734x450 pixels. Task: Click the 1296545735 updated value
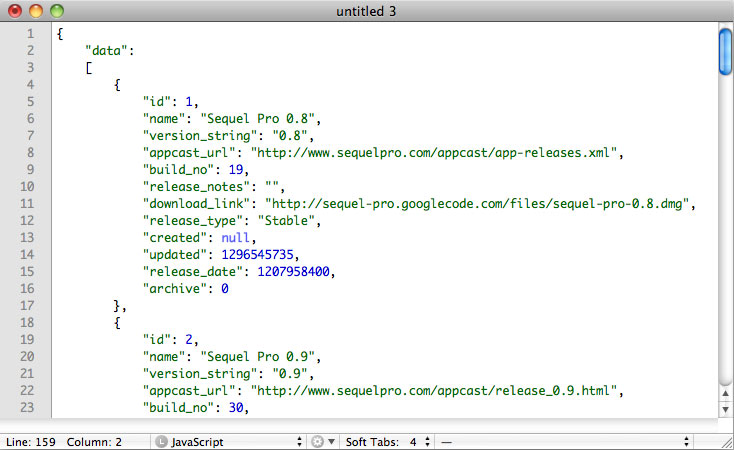[257, 254]
